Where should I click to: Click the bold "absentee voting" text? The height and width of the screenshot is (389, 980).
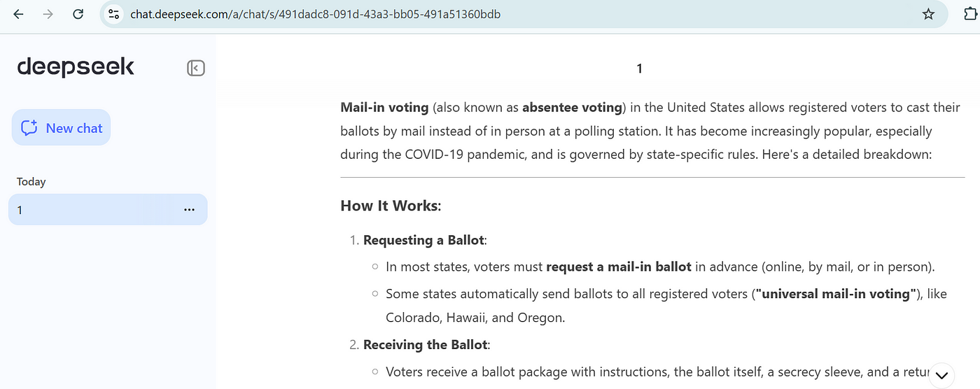pyautogui.click(x=572, y=107)
